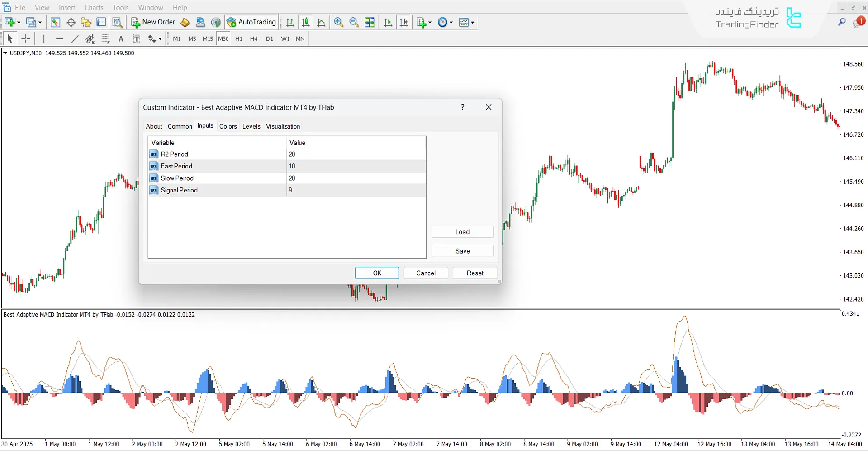Open the New Order window
868x451 pixels.
tap(153, 22)
